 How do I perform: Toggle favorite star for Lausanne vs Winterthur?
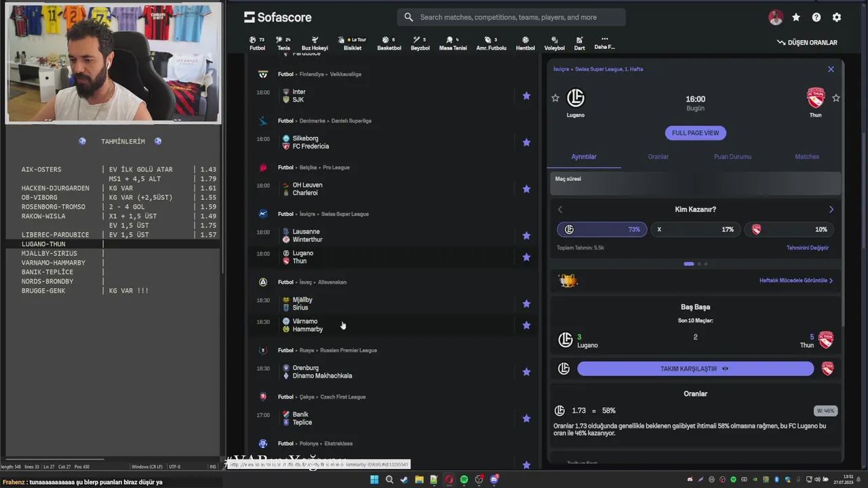526,236
